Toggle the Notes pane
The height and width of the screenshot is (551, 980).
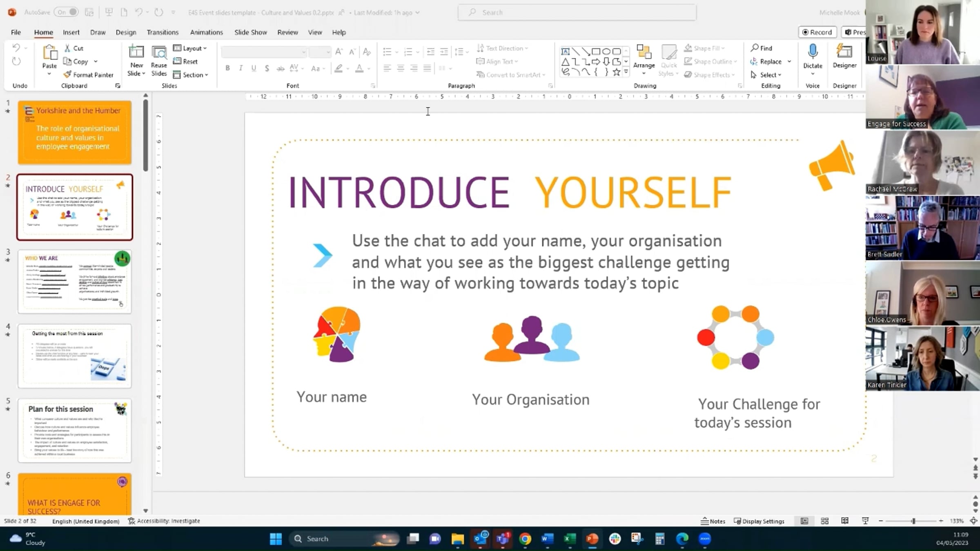tap(713, 521)
